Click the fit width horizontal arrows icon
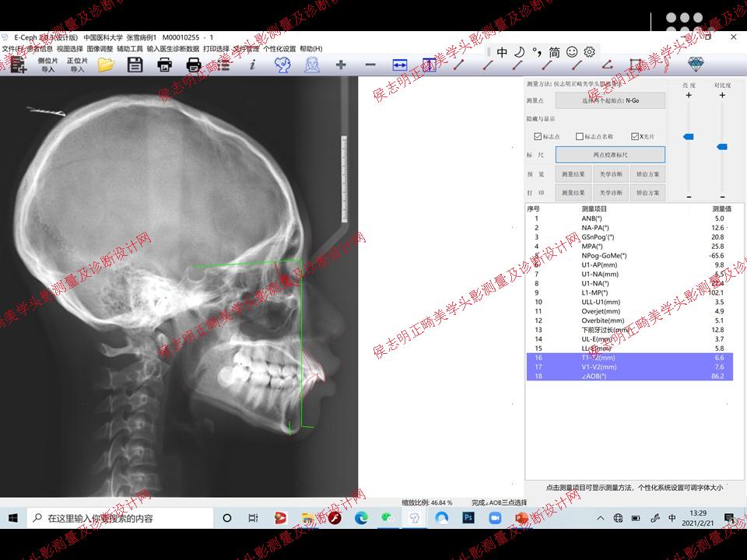The height and width of the screenshot is (560, 747). 400,65
